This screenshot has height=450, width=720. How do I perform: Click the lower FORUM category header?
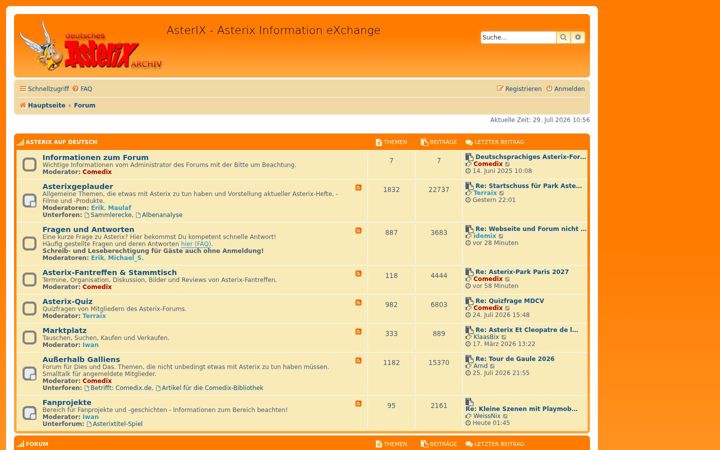click(37, 444)
